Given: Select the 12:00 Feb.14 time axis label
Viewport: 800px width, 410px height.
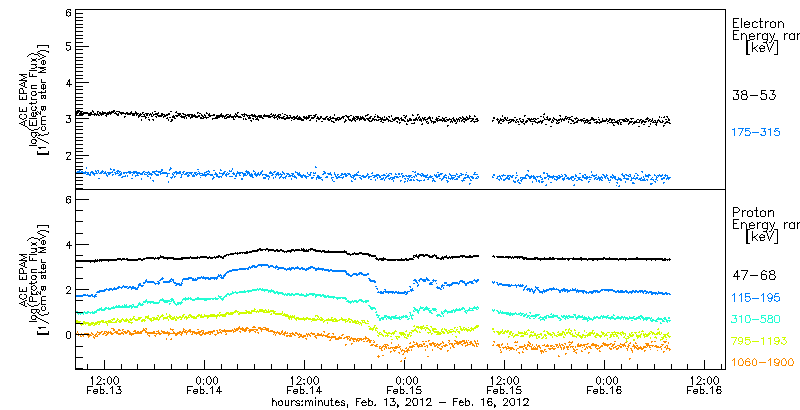Looking at the screenshot, I should (305, 386).
